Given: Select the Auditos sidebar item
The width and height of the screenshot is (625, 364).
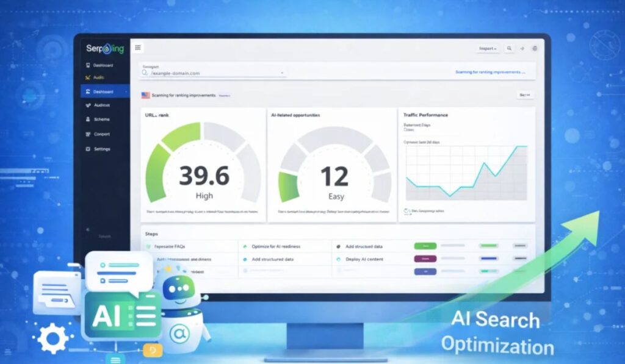Looking at the screenshot, I should [101, 105].
